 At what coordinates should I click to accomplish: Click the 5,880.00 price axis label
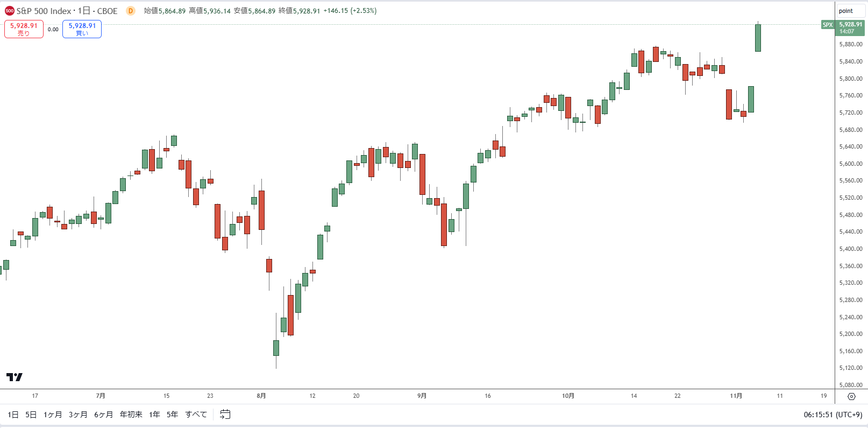coord(851,44)
